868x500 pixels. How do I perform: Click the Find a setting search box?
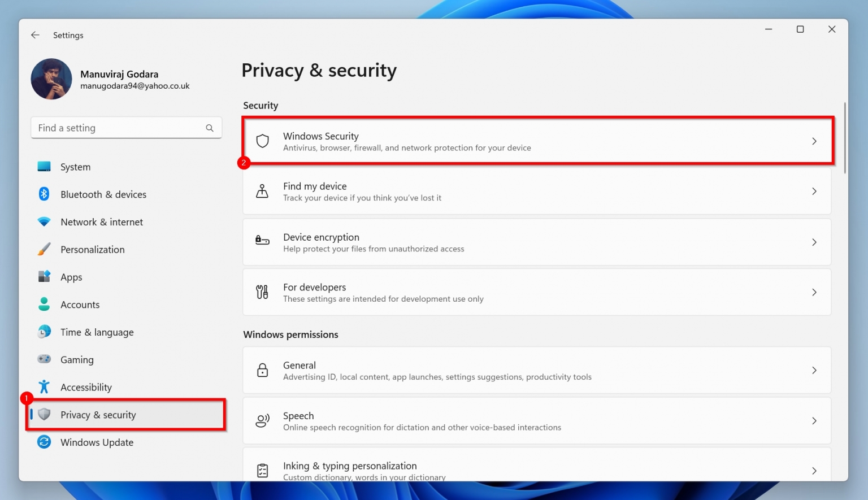119,128
